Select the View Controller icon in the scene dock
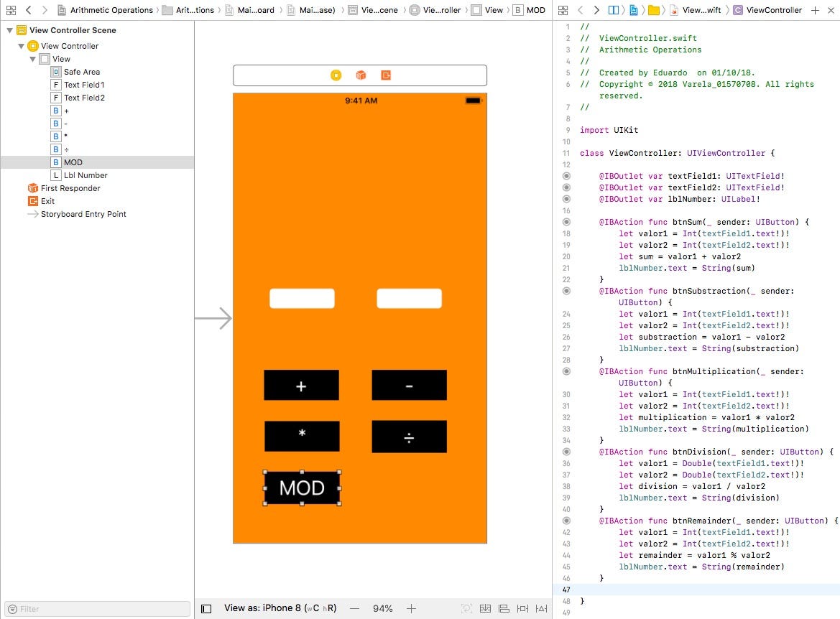Image resolution: width=840 pixels, height=619 pixels. click(33, 45)
